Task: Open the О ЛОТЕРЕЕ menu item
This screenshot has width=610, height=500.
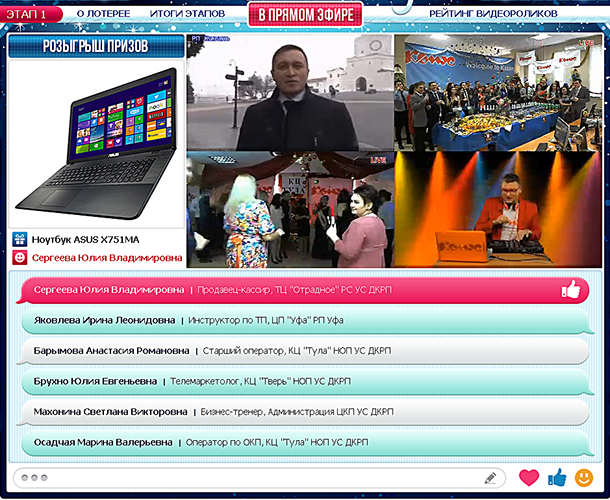Action: [x=103, y=14]
